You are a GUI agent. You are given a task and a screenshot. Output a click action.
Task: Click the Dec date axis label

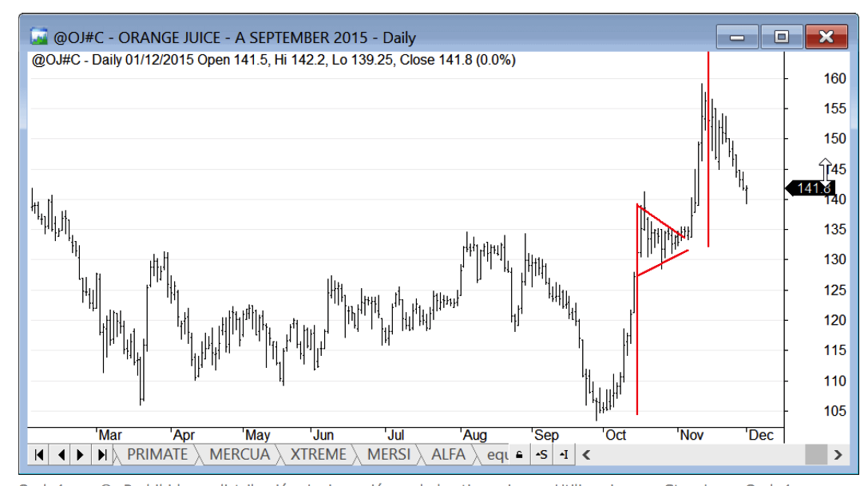coord(761,435)
